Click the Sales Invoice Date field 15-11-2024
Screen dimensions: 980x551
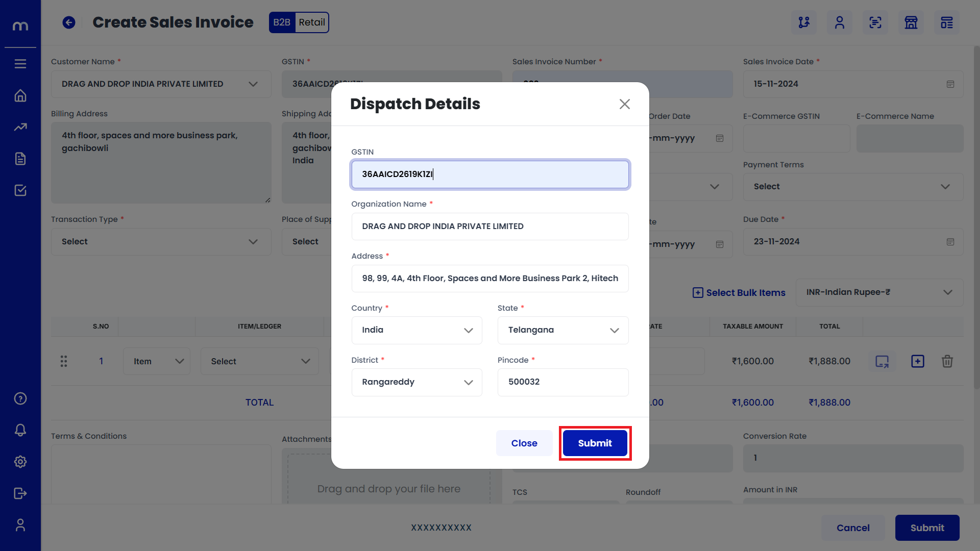(853, 84)
